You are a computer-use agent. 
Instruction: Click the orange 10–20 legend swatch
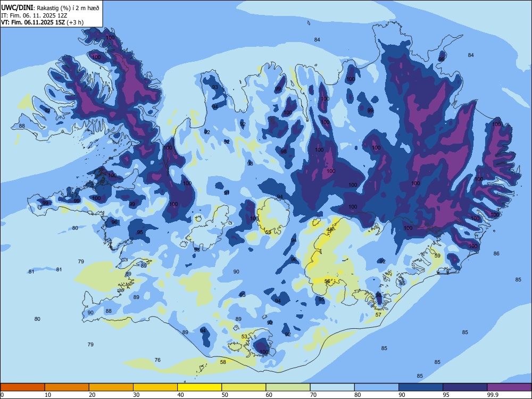pyautogui.click(x=67, y=387)
